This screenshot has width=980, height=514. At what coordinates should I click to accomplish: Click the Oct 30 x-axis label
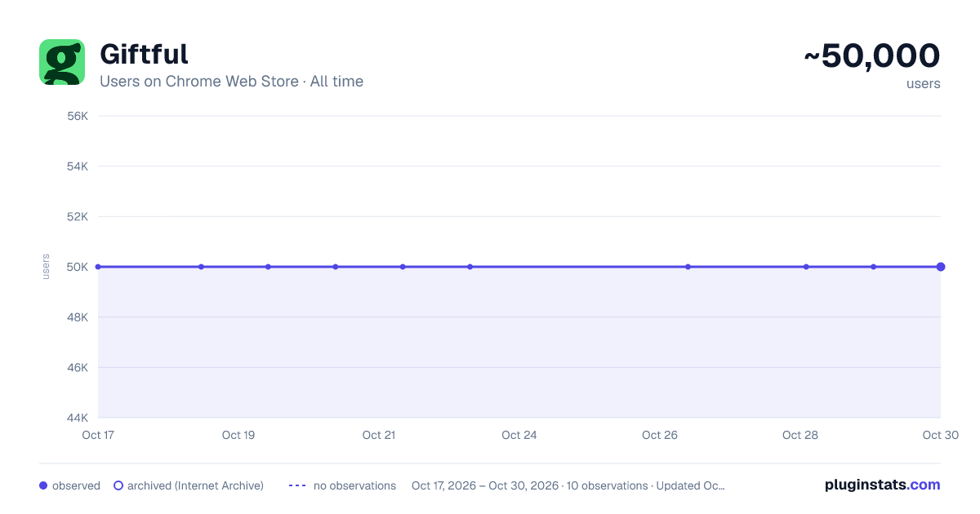[941, 435]
